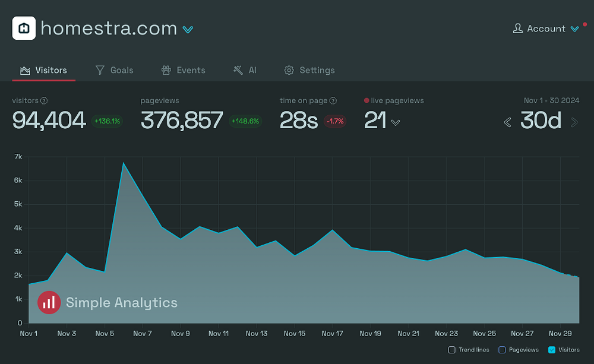Image resolution: width=594 pixels, height=364 pixels.
Task: Open the 30d date range picker
Action: pos(541,121)
